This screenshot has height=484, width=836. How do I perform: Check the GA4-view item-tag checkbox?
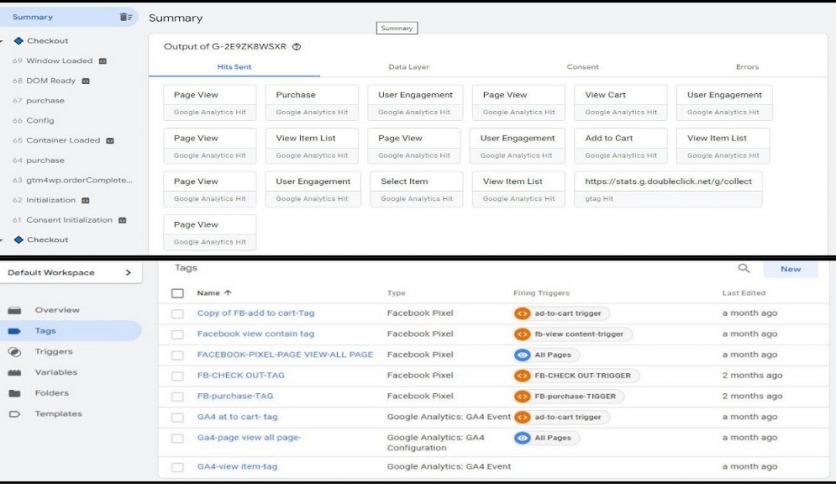pyautogui.click(x=178, y=467)
